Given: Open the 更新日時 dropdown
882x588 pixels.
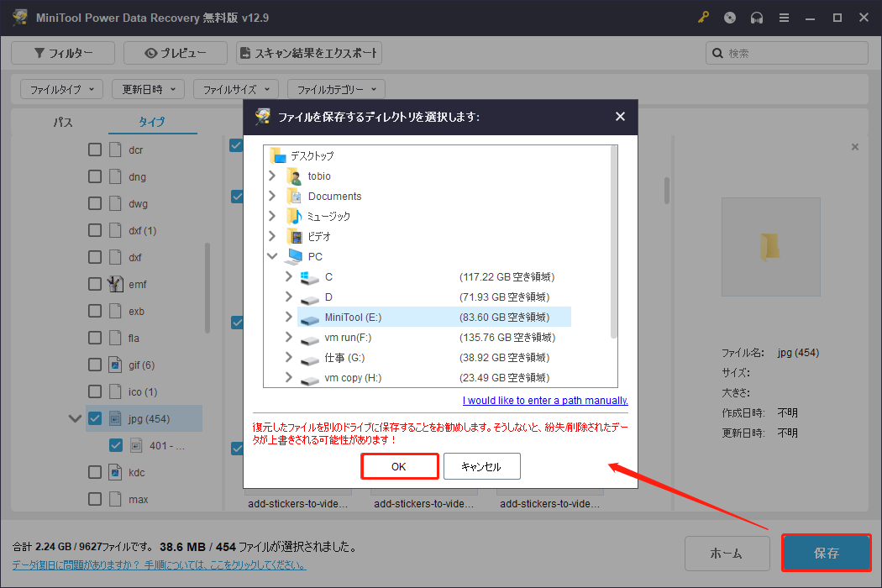Looking at the screenshot, I should [x=149, y=90].
